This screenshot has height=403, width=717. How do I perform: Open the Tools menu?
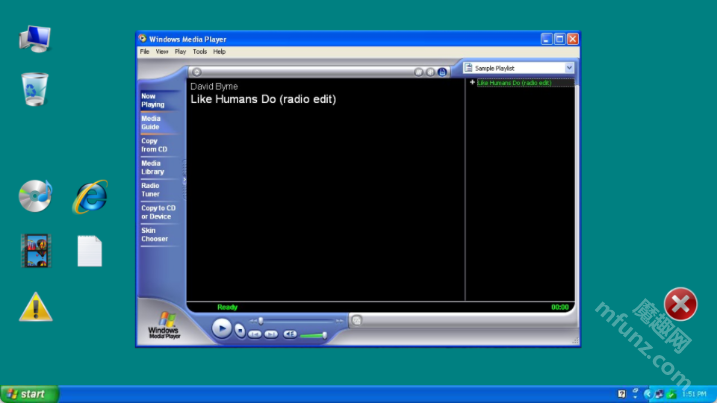pyautogui.click(x=199, y=51)
